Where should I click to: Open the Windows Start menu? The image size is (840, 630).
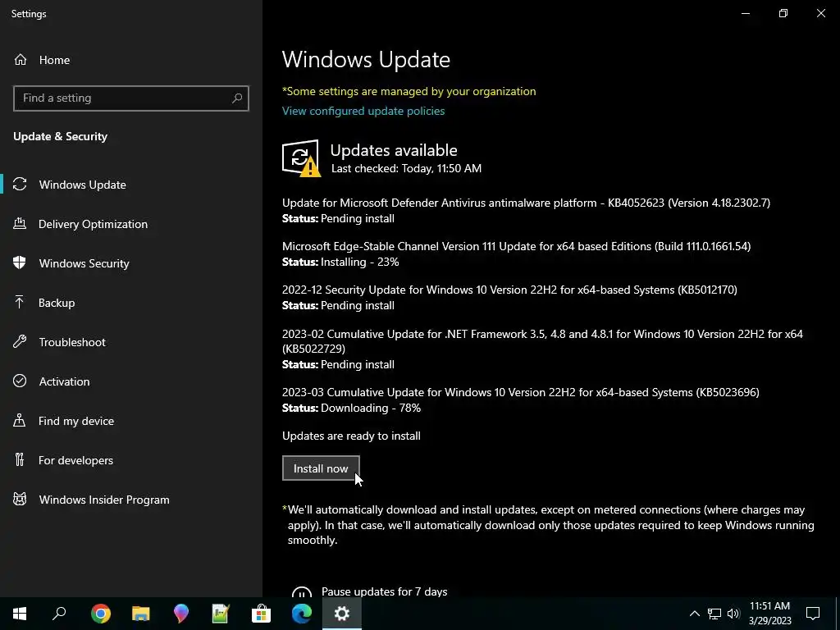pyautogui.click(x=20, y=614)
